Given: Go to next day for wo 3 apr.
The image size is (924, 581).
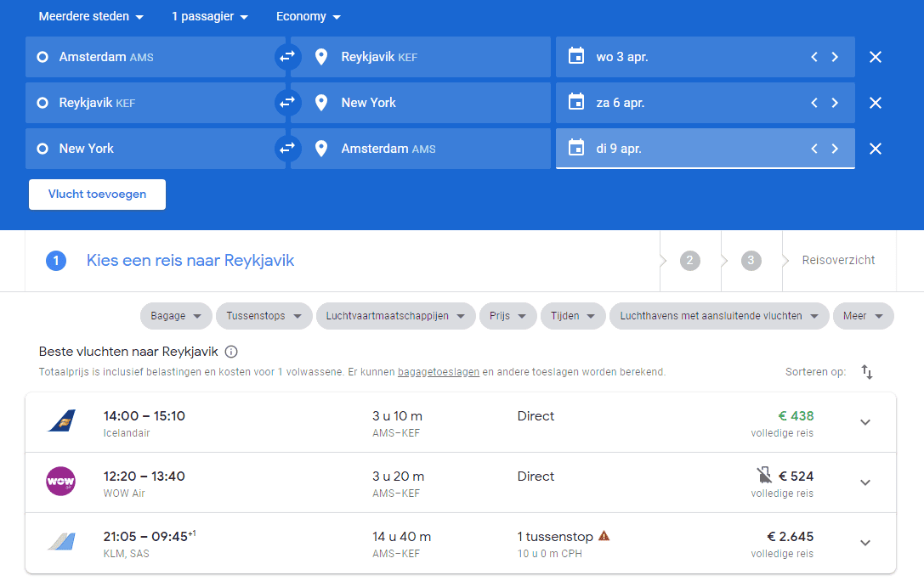Looking at the screenshot, I should click(x=835, y=57).
